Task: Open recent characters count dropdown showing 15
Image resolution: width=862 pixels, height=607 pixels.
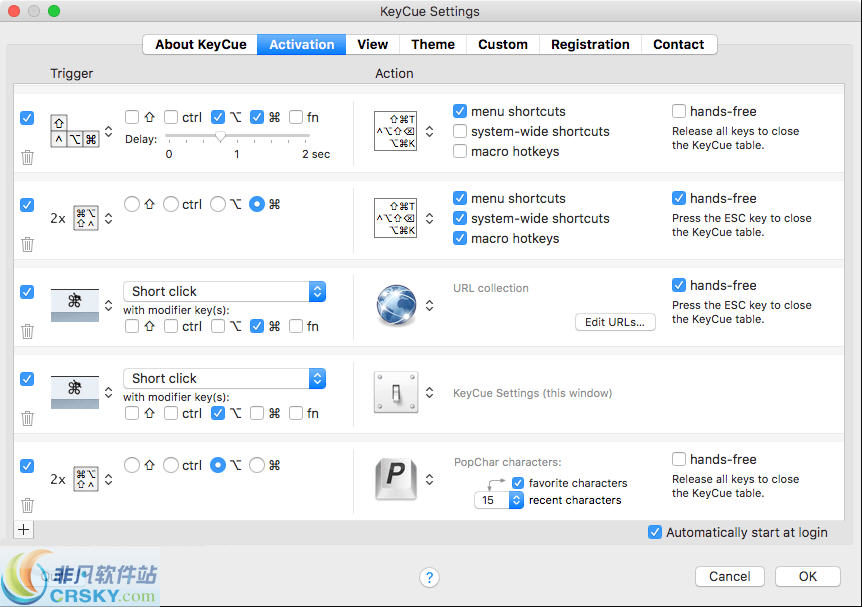Action: [x=499, y=500]
